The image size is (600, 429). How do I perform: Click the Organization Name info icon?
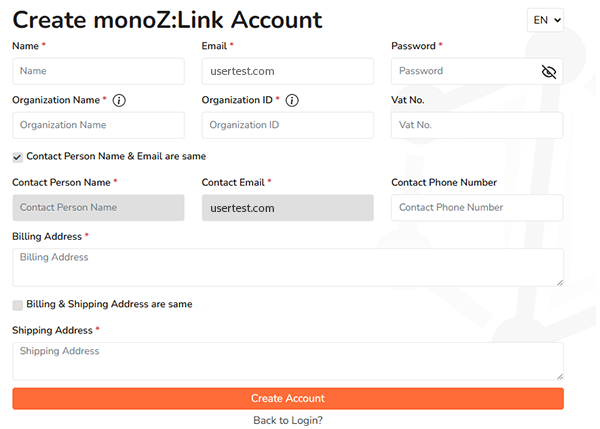tap(119, 100)
